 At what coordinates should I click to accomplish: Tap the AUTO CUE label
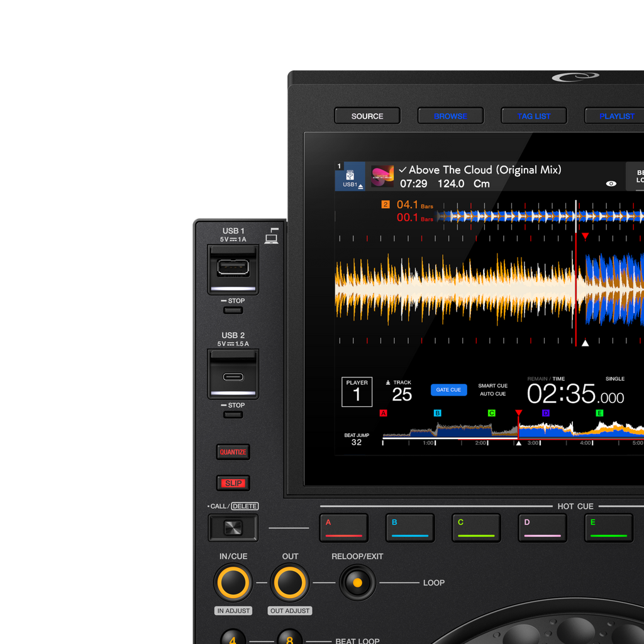(493, 394)
